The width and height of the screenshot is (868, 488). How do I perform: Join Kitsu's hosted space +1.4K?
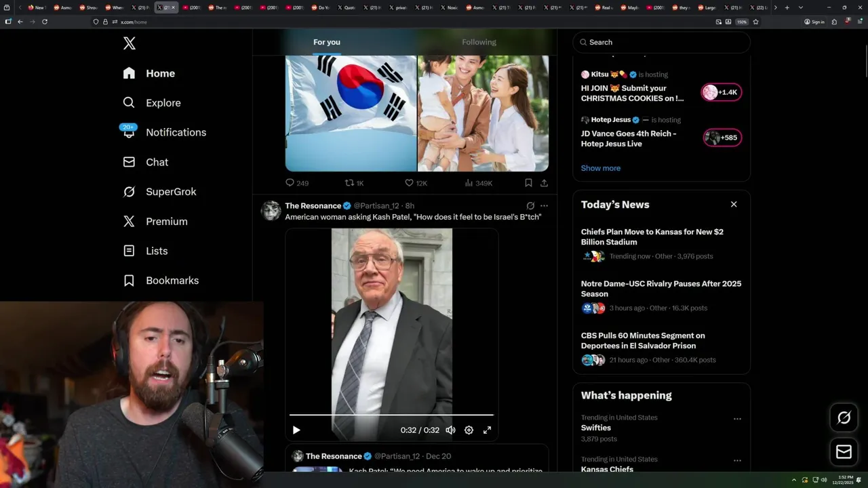722,92
